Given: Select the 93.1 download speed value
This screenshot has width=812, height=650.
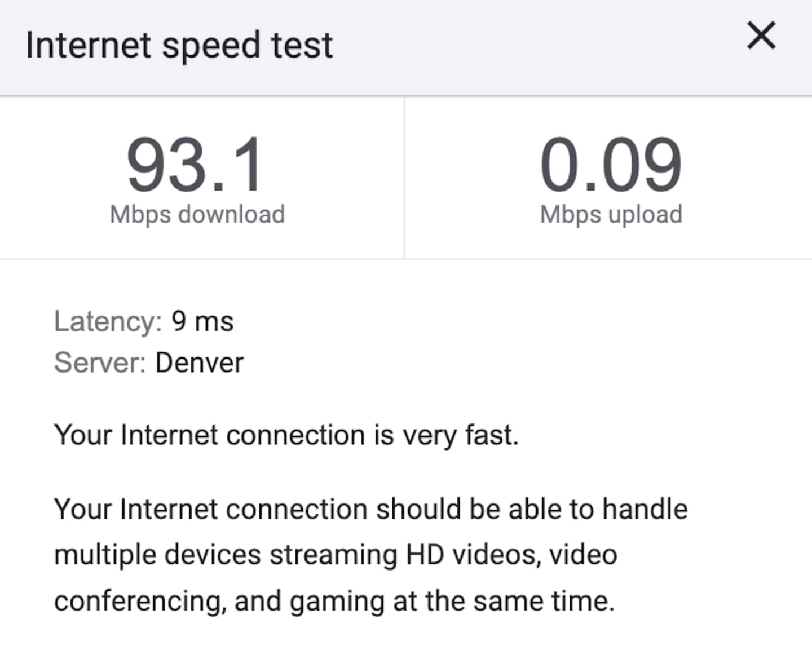Looking at the screenshot, I should click(195, 165).
